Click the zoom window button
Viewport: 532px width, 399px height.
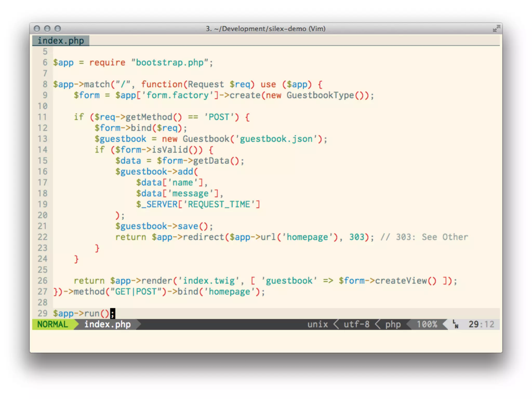[58, 29]
